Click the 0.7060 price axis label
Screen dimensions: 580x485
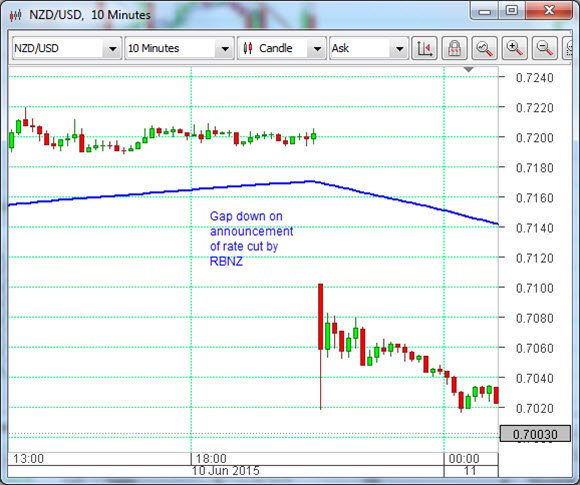click(x=535, y=348)
